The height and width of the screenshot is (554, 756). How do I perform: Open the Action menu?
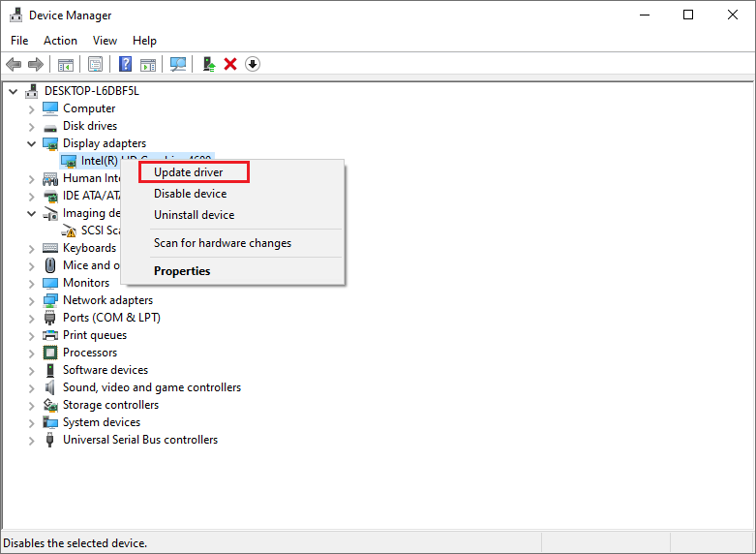tap(60, 41)
